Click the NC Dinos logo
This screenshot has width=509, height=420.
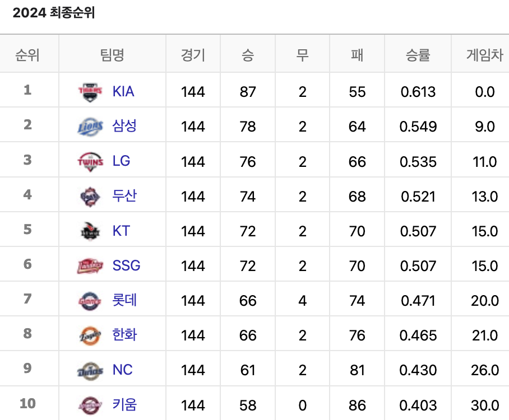point(90,371)
